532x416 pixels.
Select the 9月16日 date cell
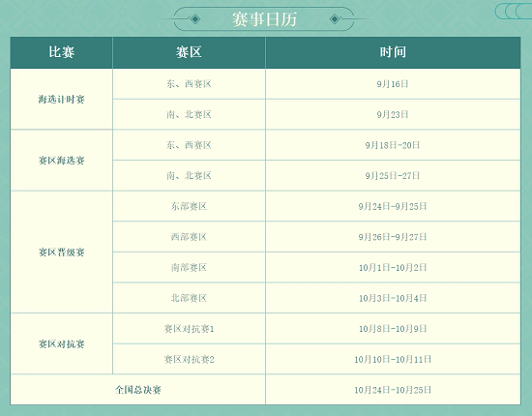coord(393,84)
